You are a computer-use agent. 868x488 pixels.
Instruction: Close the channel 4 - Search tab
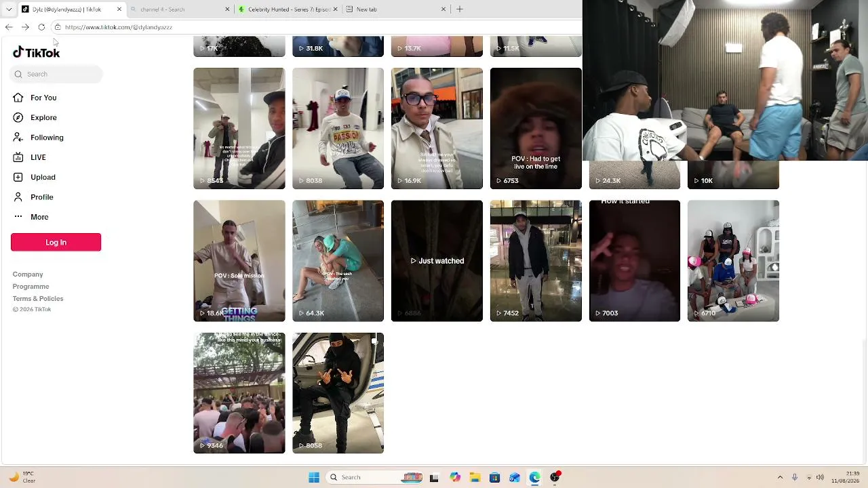pyautogui.click(x=227, y=9)
